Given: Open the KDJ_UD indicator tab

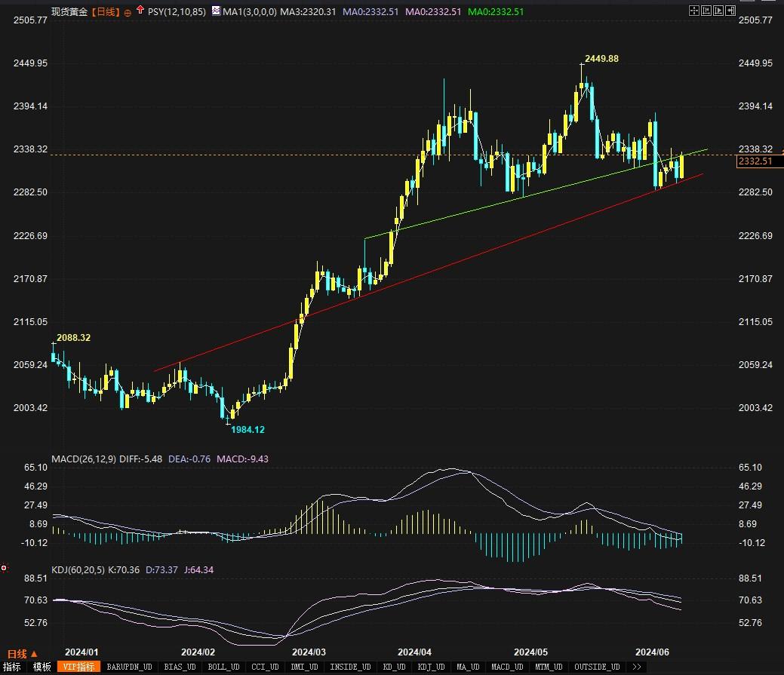Looking at the screenshot, I should (430, 667).
